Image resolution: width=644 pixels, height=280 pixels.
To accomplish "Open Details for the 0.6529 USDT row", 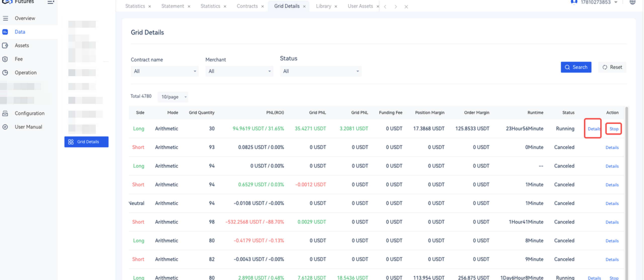I will [x=612, y=185].
